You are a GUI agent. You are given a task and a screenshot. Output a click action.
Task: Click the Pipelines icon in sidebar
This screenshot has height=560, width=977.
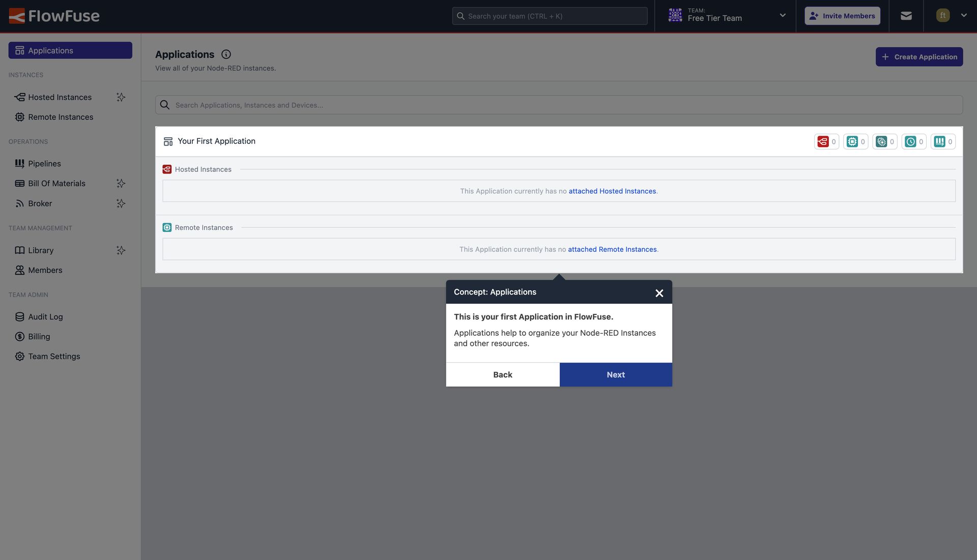pos(19,163)
